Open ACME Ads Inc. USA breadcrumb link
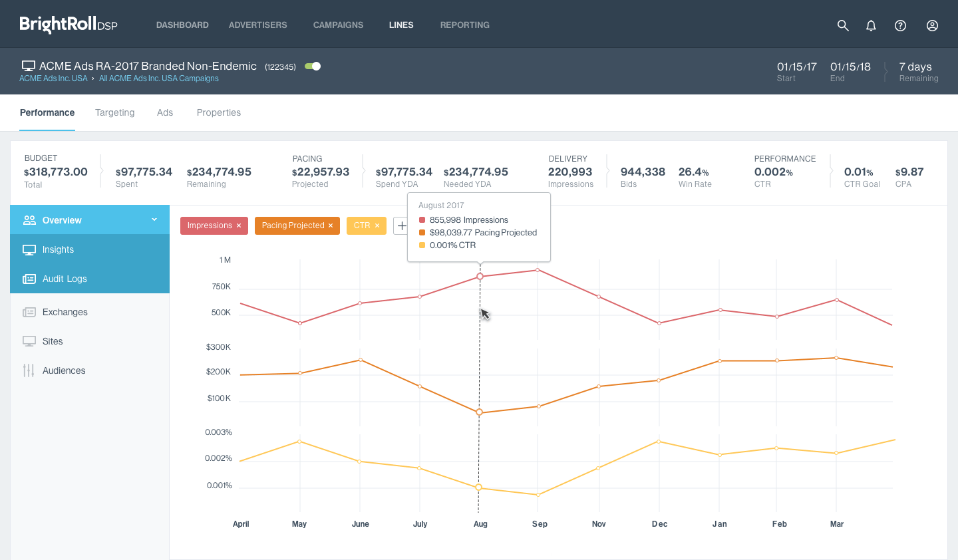The height and width of the screenshot is (560, 958). click(53, 78)
